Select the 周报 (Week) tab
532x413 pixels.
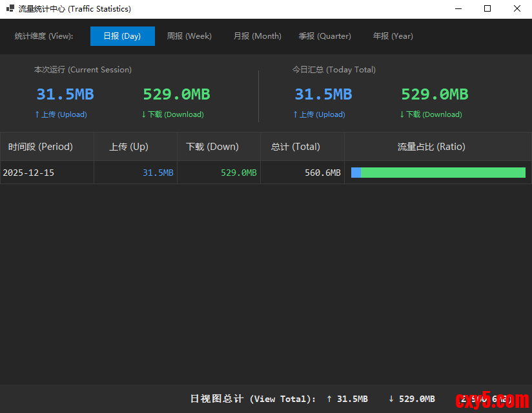point(189,36)
